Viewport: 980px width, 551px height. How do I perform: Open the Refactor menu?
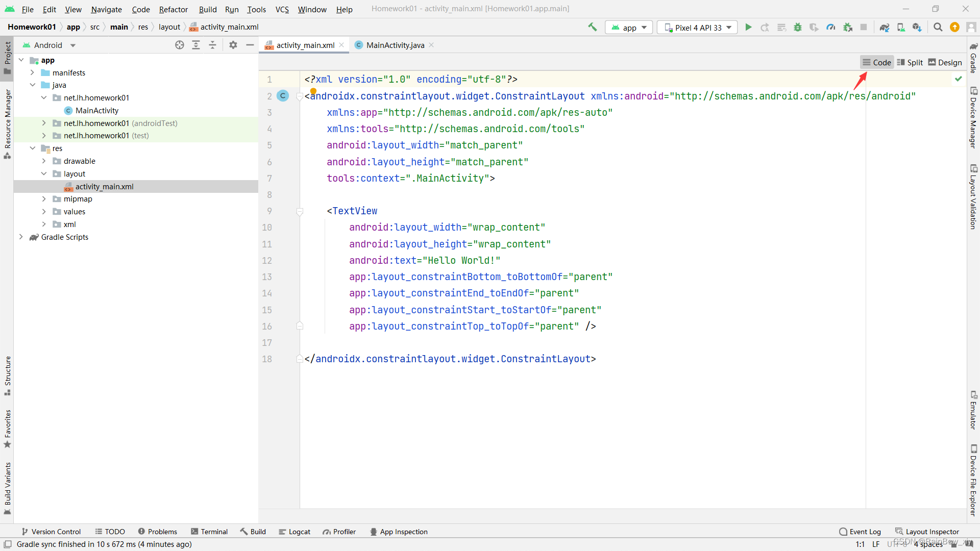point(173,9)
